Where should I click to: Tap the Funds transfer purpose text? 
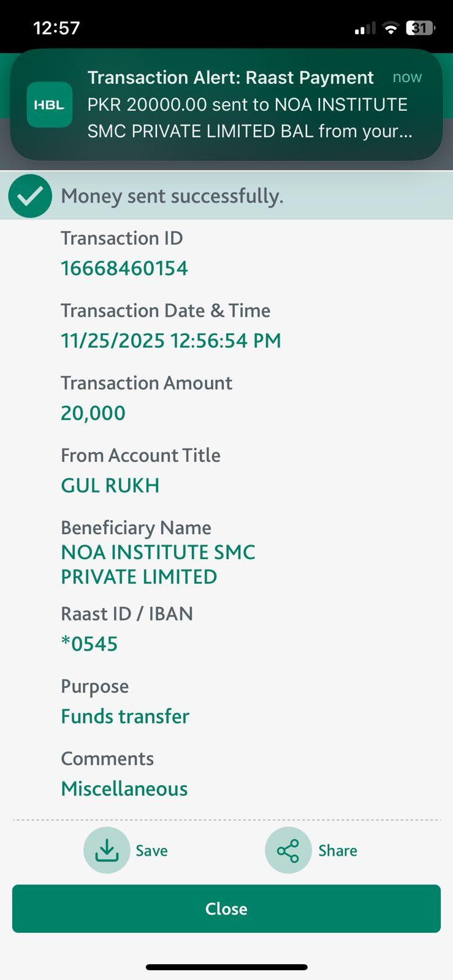point(125,716)
